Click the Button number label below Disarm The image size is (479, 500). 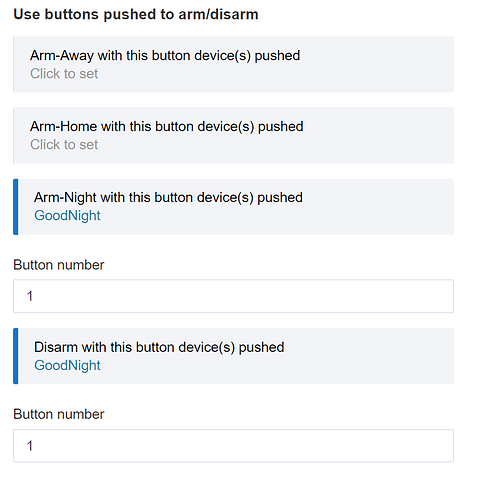59,414
